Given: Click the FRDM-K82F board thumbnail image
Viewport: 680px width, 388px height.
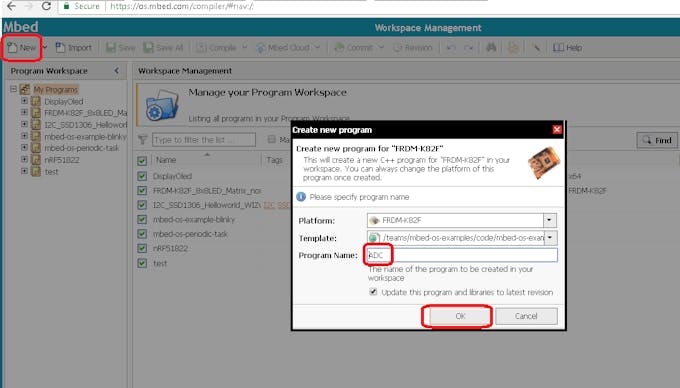Looking at the screenshot, I should pyautogui.click(x=544, y=163).
